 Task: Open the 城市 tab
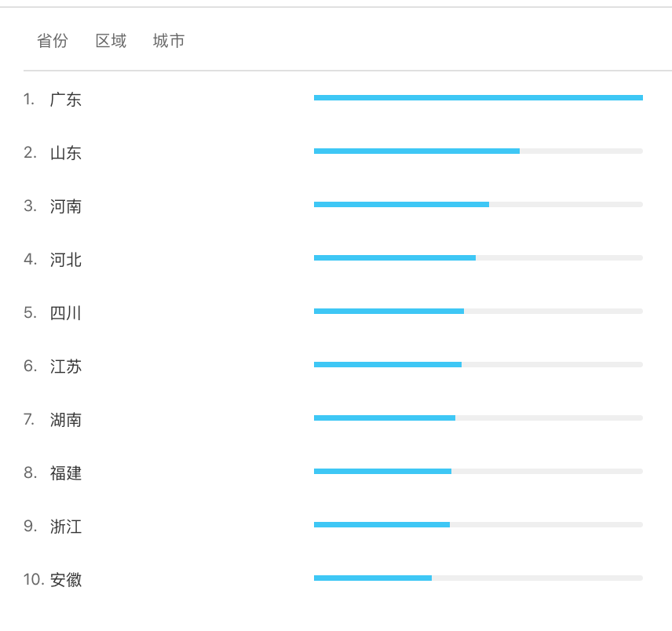click(169, 41)
